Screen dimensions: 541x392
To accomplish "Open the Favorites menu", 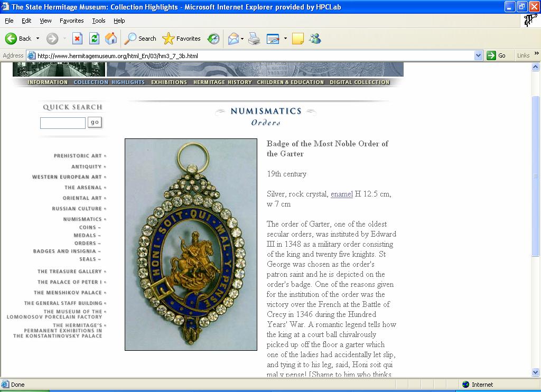I will click(71, 21).
